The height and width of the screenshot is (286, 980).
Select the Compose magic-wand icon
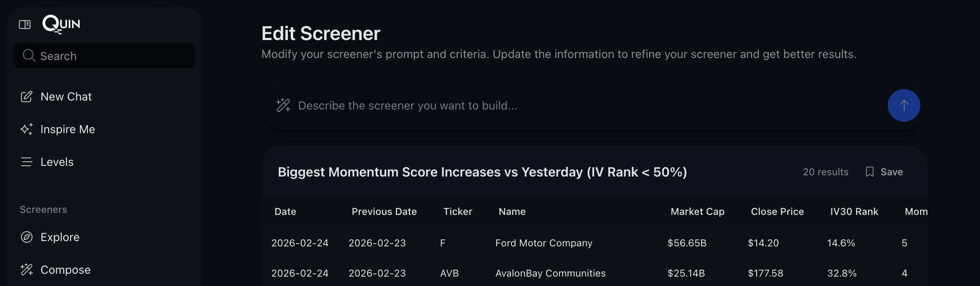coord(27,270)
